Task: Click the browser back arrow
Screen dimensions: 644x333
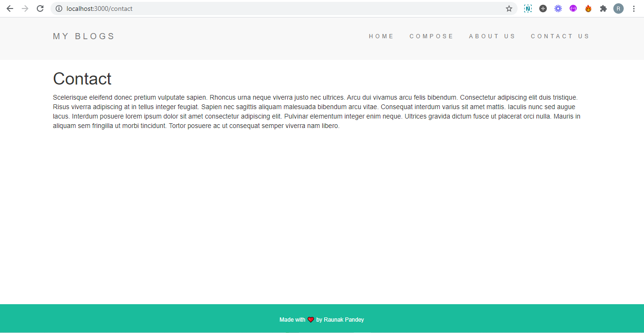Action: [10, 9]
